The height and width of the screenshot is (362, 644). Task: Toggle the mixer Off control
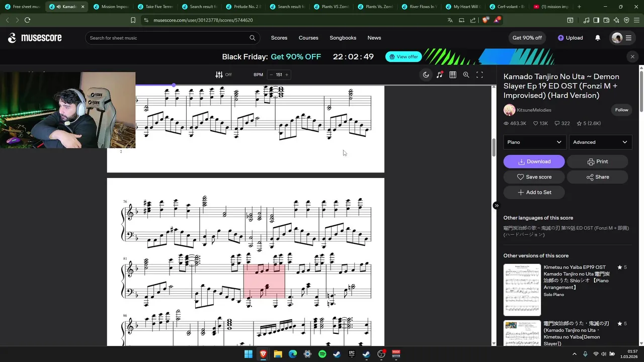point(223,74)
